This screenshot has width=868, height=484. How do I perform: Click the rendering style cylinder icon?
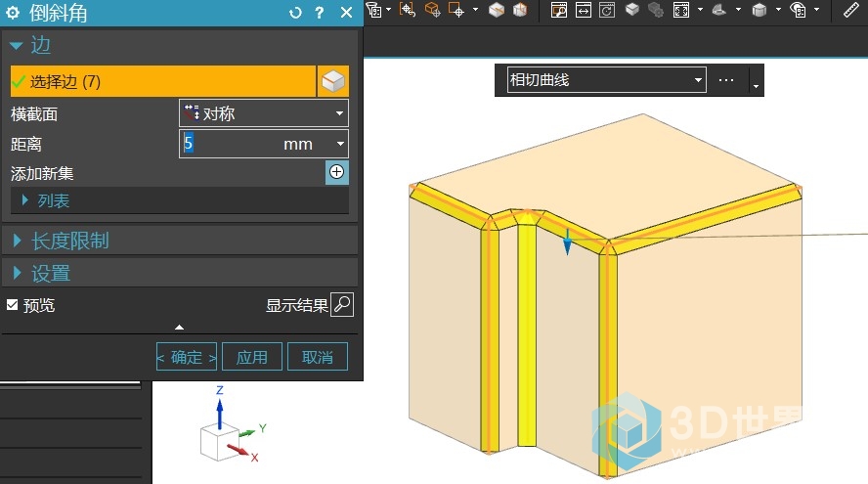(759, 10)
